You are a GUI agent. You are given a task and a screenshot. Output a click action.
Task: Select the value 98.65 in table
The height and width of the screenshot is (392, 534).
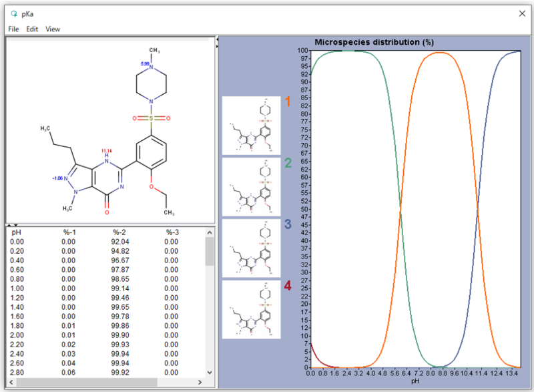click(x=120, y=279)
